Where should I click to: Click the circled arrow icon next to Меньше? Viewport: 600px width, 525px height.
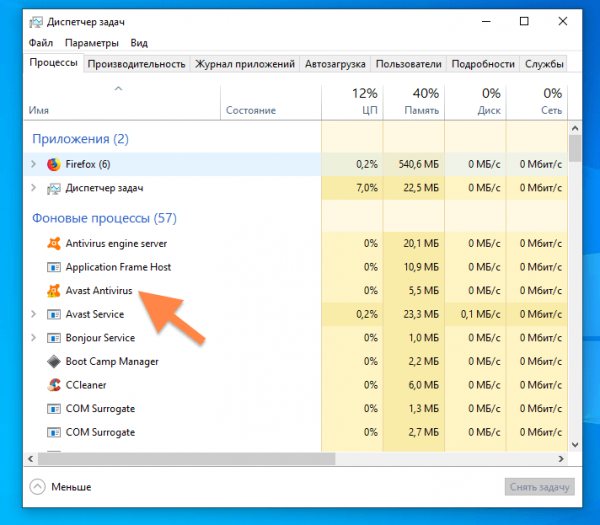click(x=37, y=487)
